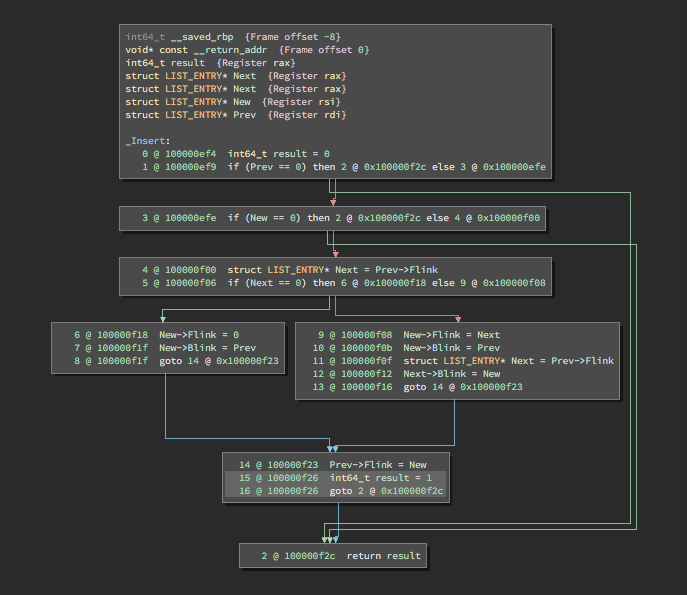Click the 'Next = Prev->Flink' line at 100000f00
The height and width of the screenshot is (595, 687).
332,270
